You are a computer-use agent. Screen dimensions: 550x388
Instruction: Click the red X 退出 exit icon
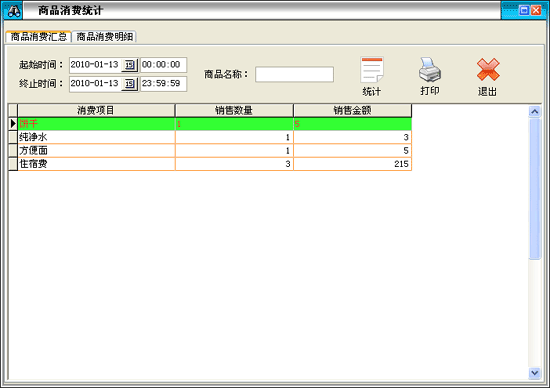(488, 69)
